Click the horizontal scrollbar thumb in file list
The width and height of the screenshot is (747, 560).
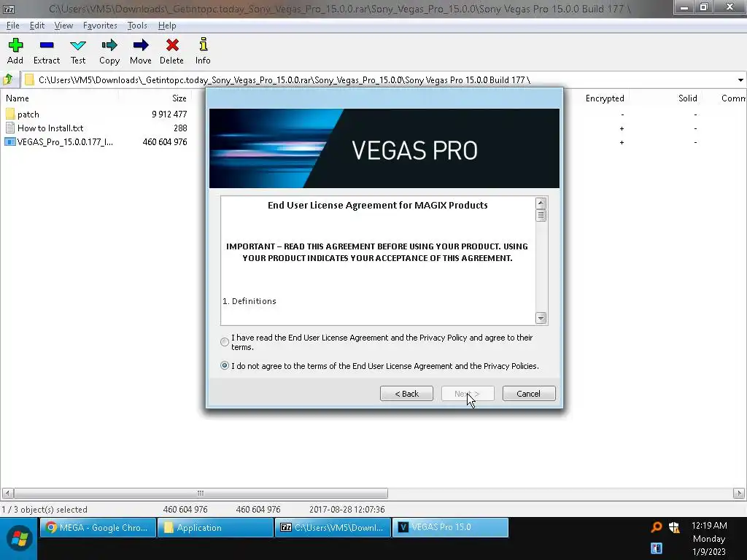pos(201,493)
